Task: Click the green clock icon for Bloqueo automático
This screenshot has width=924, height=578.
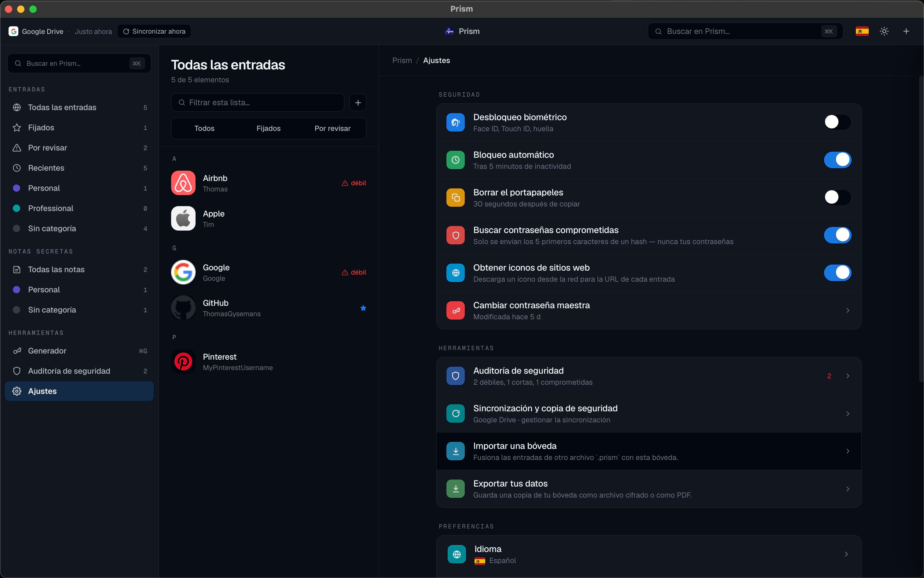Action: [x=456, y=160]
